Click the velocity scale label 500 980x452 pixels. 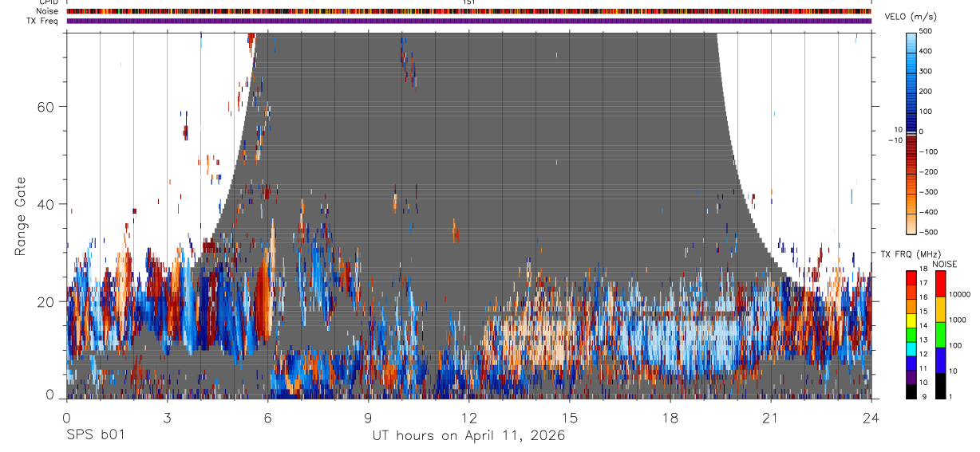point(925,30)
